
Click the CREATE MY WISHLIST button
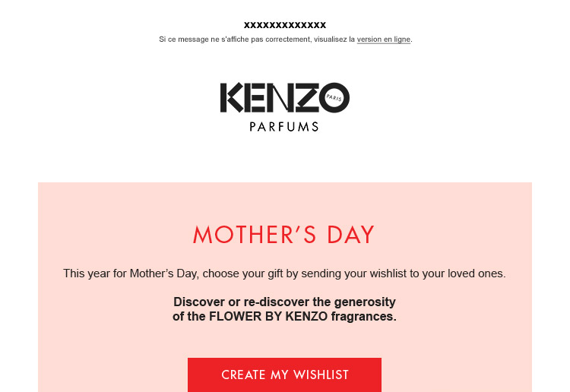click(x=285, y=375)
